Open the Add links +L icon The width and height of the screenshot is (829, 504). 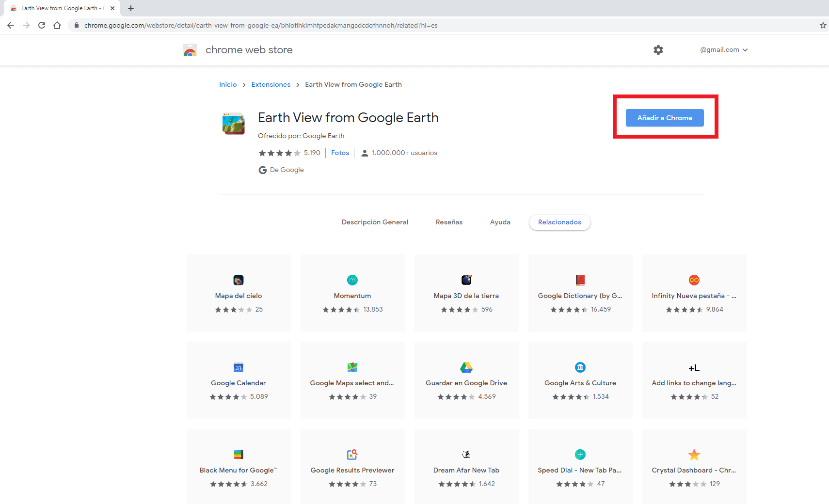pyautogui.click(x=694, y=368)
